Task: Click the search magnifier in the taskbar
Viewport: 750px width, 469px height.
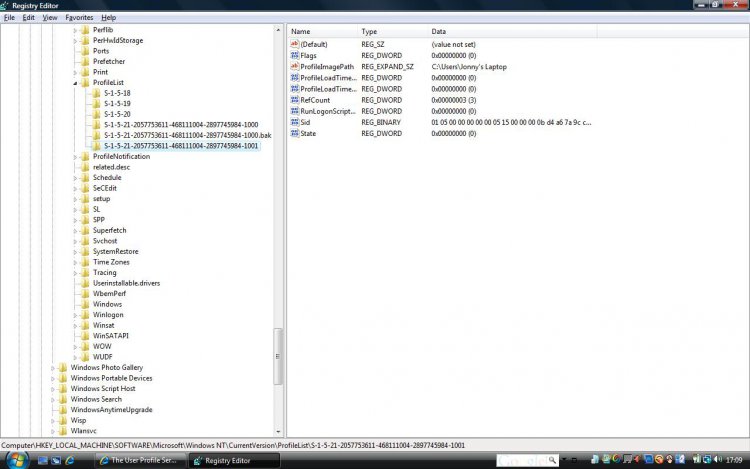Action: tap(552, 460)
